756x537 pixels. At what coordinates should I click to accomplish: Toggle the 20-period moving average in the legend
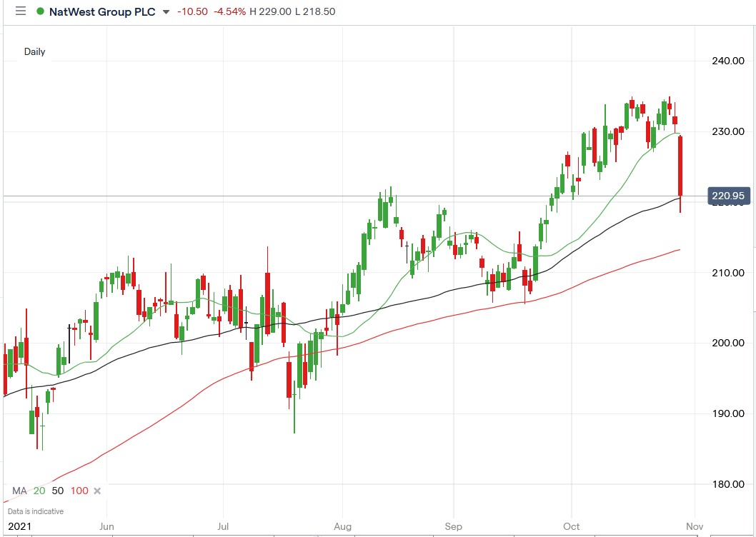coord(38,491)
